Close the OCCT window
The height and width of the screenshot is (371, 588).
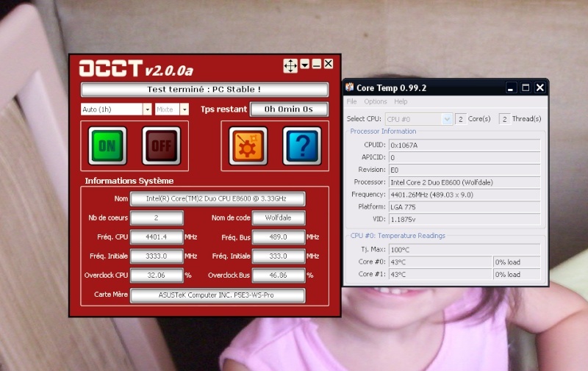tap(328, 64)
